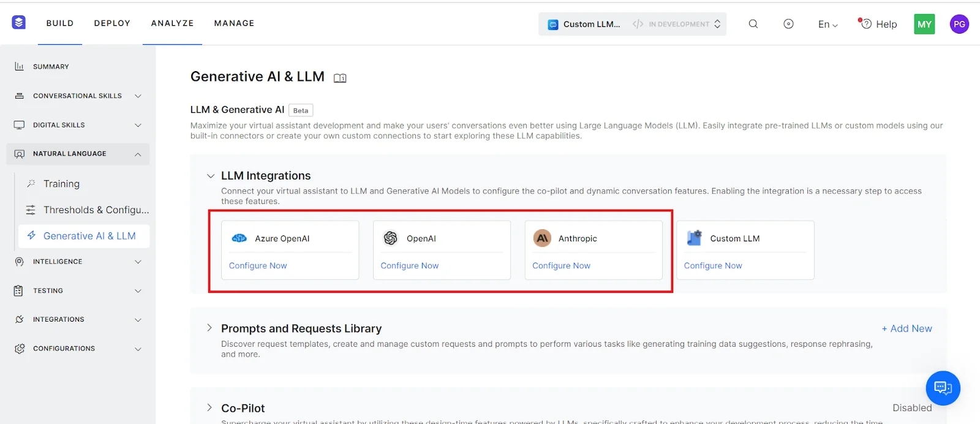980x424 pixels.
Task: Click Configure Now for Anthropic
Action: coord(561,265)
